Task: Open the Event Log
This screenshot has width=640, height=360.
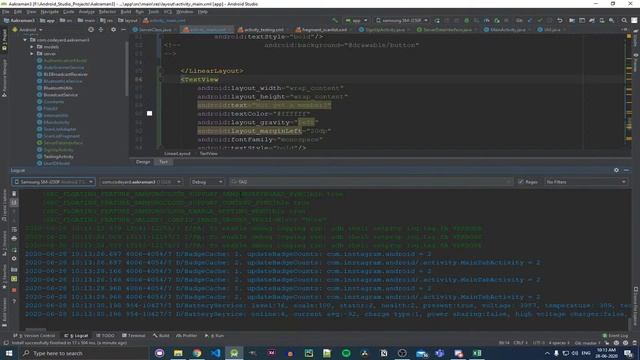Action: (x=615, y=336)
